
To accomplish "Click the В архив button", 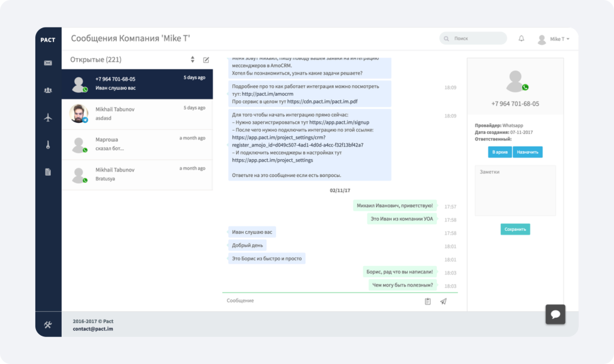I will [499, 152].
